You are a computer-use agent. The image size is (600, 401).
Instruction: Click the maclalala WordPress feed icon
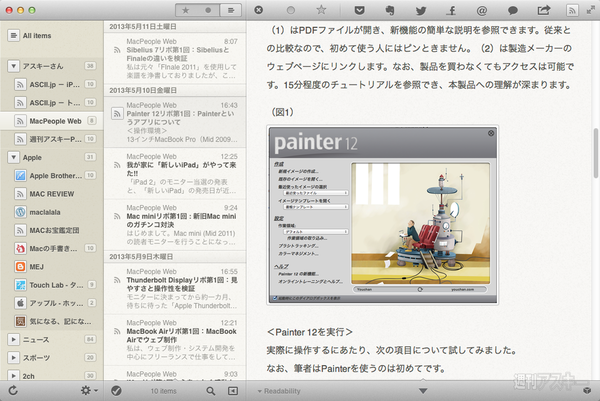[20, 212]
